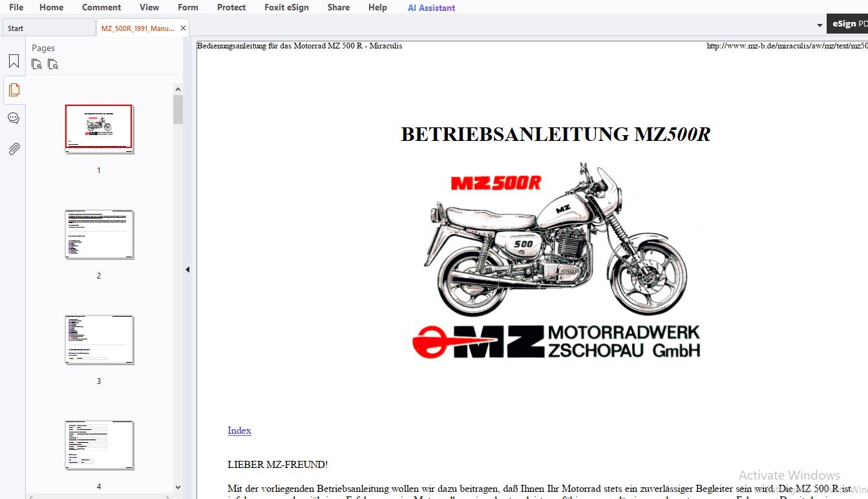Click the BETRIEBSANLEITUNG MZ500R heading
Image resolution: width=868 pixels, height=499 pixels.
pyautogui.click(x=555, y=134)
